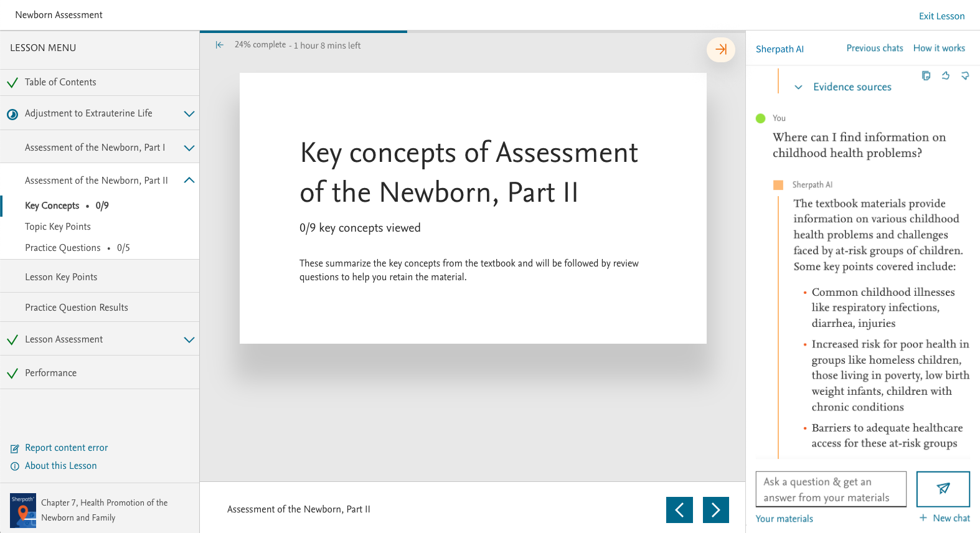
Task: Click the lesson progress bar
Action: tap(473, 31)
